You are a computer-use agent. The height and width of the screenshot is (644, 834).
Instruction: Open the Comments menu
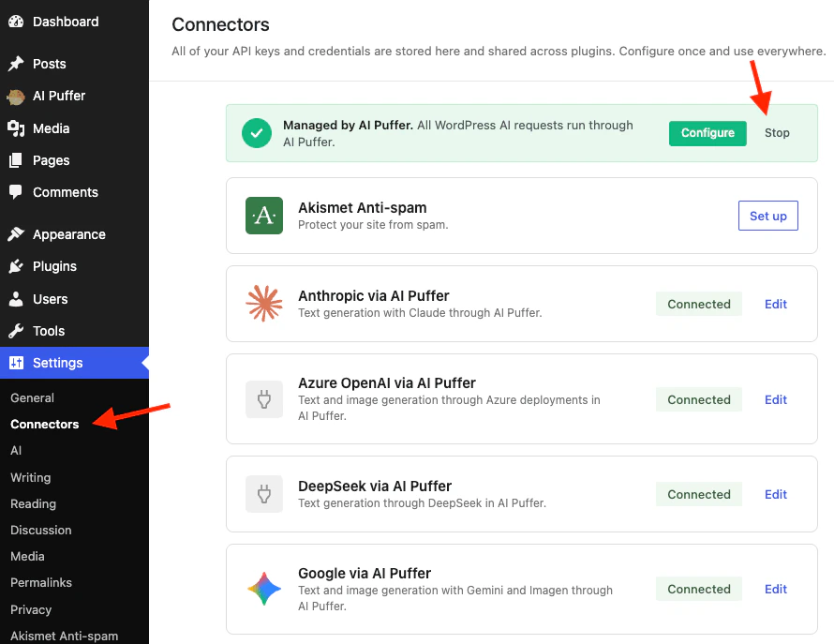coord(66,192)
